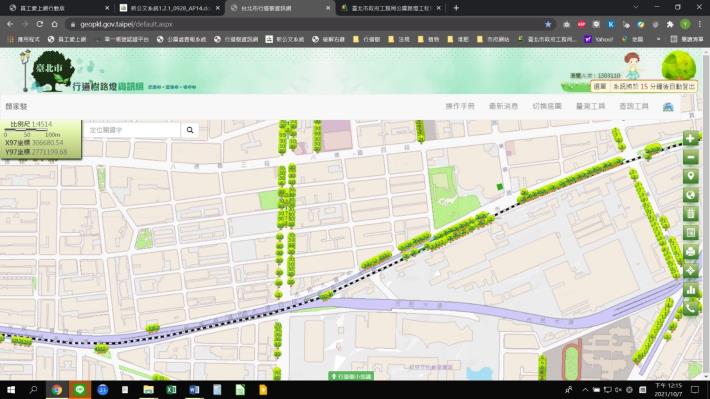The width and height of the screenshot is (710, 399).
Task: Click the taskbar clock showing 12:15
Action: point(668,389)
